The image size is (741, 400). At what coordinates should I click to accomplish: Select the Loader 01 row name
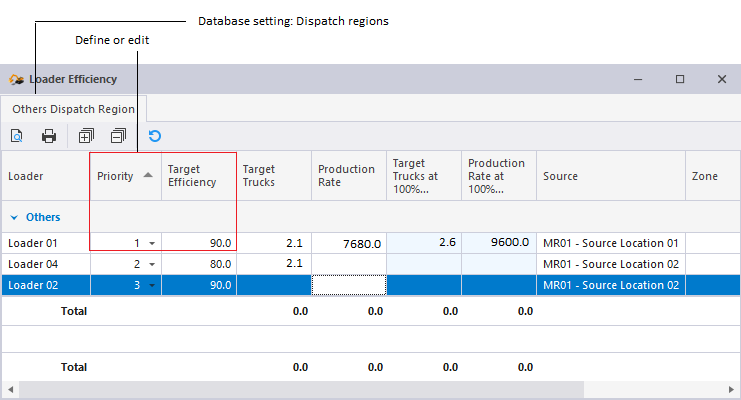pos(34,243)
